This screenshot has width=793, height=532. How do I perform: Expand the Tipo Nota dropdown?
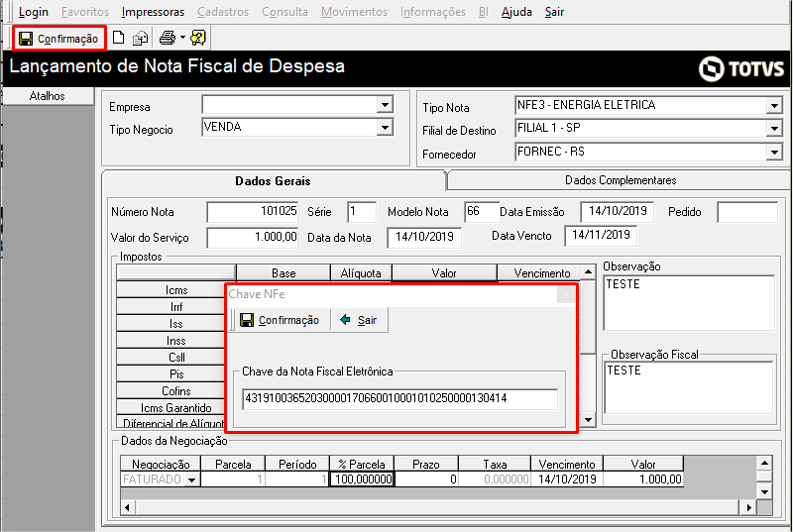pos(774,106)
